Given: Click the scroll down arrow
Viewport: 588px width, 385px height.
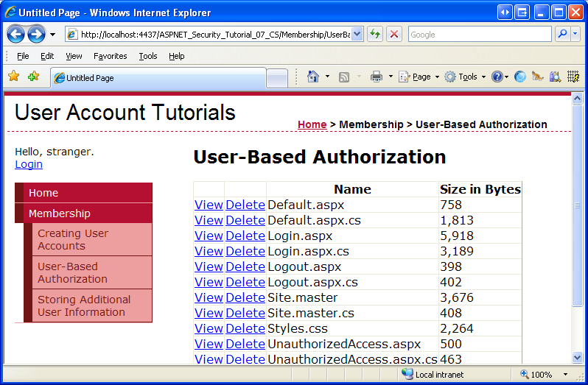Looking at the screenshot, I should click(577, 357).
